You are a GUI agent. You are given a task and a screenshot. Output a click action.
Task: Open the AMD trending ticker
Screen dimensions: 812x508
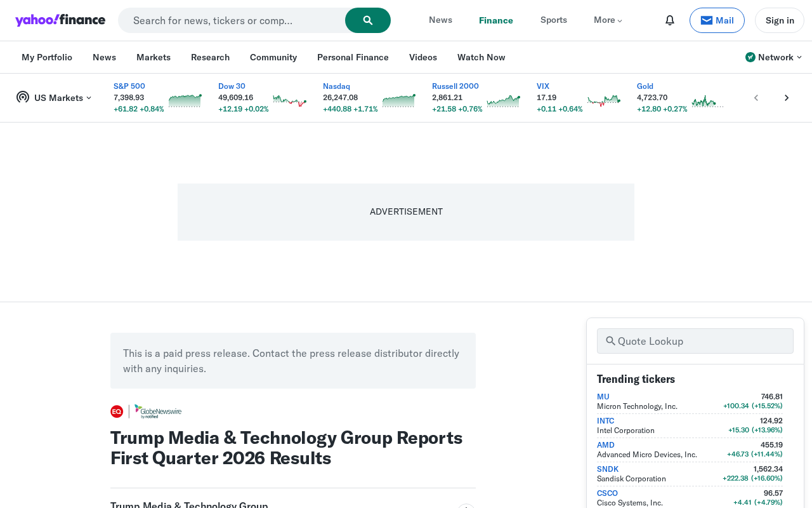pyautogui.click(x=606, y=445)
